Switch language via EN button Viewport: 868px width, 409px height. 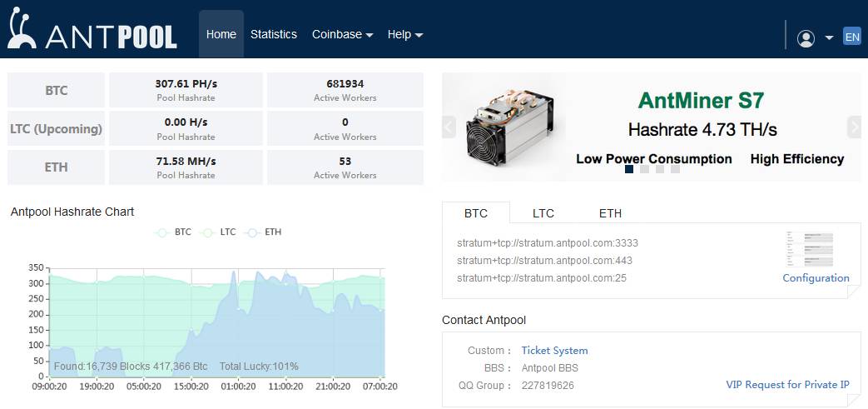[x=852, y=37]
